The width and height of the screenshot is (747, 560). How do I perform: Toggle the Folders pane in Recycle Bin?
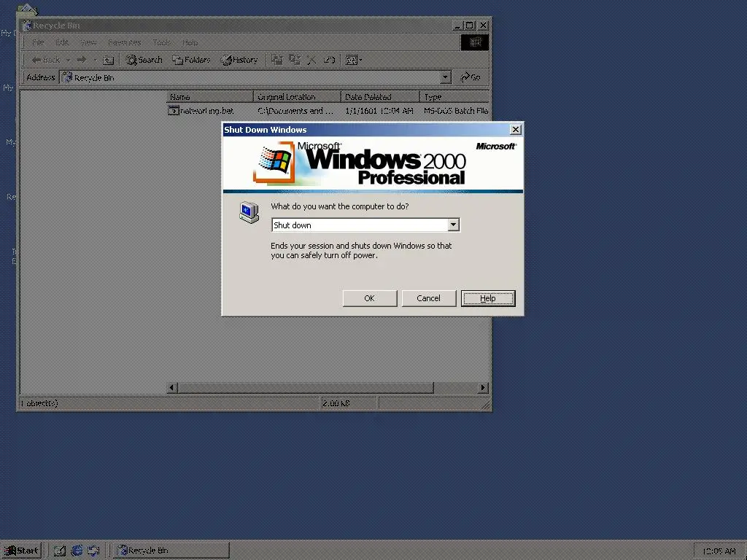pyautogui.click(x=190, y=60)
